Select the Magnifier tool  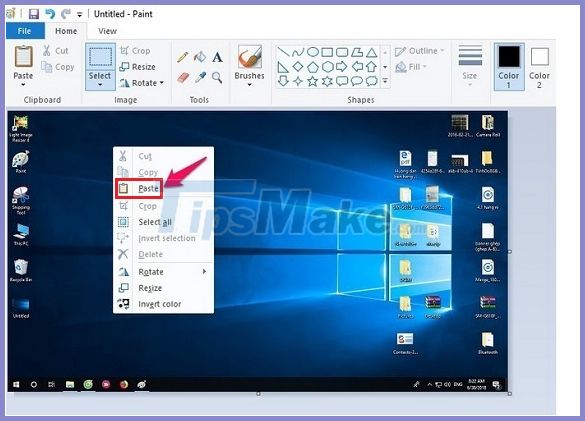tap(217, 78)
